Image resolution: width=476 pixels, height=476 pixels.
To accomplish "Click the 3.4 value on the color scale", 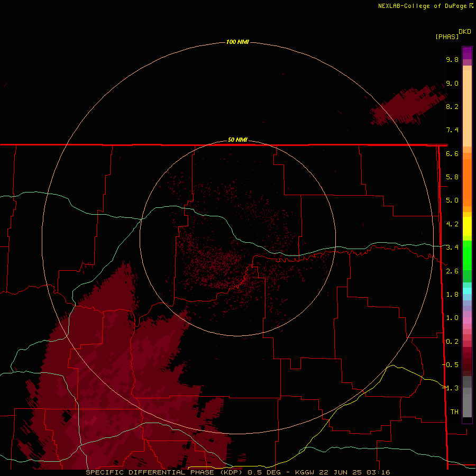I will tap(452, 248).
